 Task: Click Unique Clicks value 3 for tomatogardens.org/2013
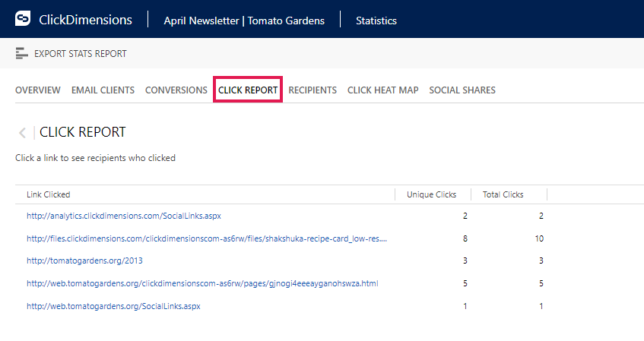(x=465, y=260)
